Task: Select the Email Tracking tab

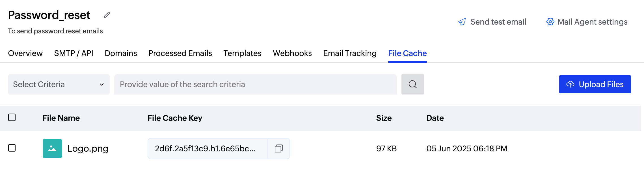Action: click(x=350, y=53)
